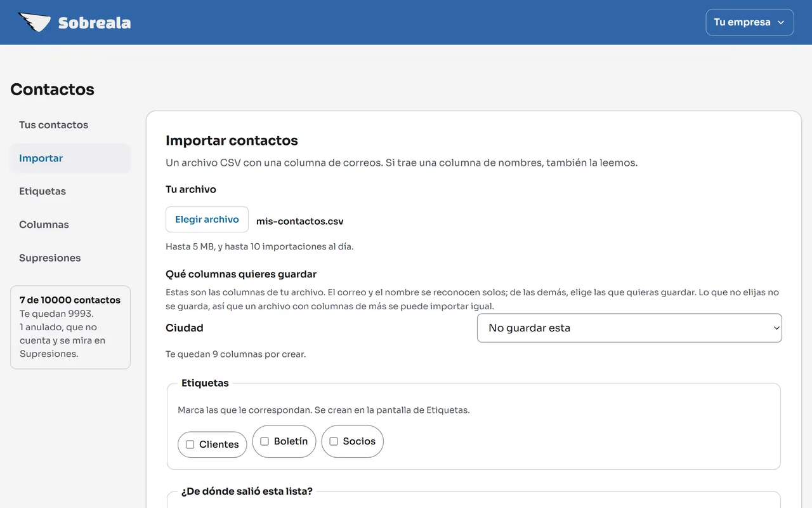Tick the Boletín tag checkbox
Screen dimensions: 812x508
coord(265,441)
